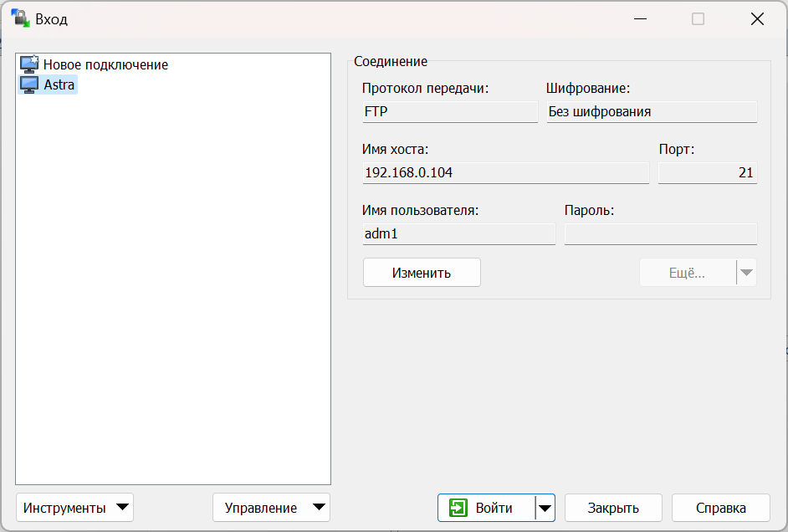Select the Новое подключение entry

point(100,64)
